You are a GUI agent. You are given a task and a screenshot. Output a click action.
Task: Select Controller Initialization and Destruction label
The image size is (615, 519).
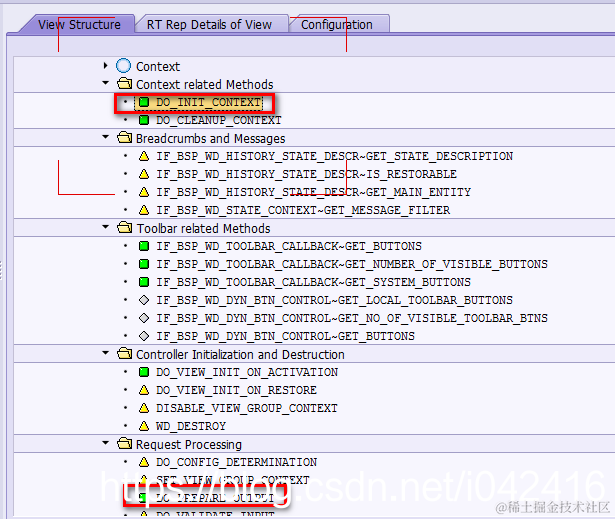(240, 354)
